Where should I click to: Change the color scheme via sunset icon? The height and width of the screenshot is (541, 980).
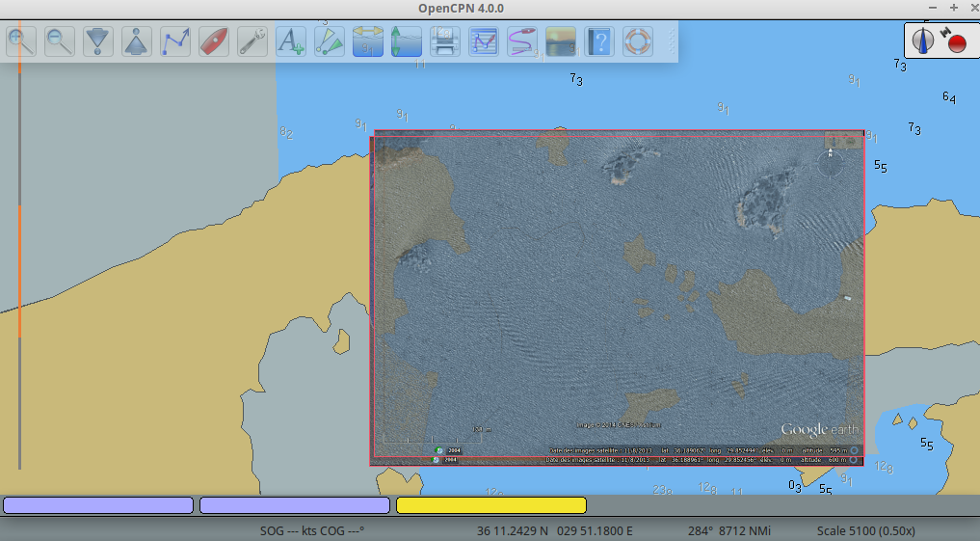(560, 41)
